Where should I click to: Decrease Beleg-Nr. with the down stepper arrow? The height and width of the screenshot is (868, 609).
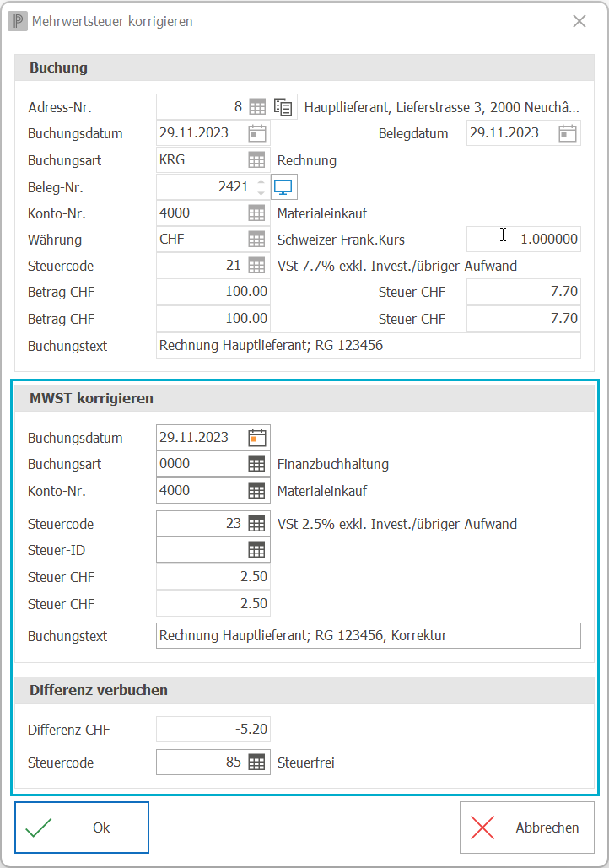tap(261, 192)
